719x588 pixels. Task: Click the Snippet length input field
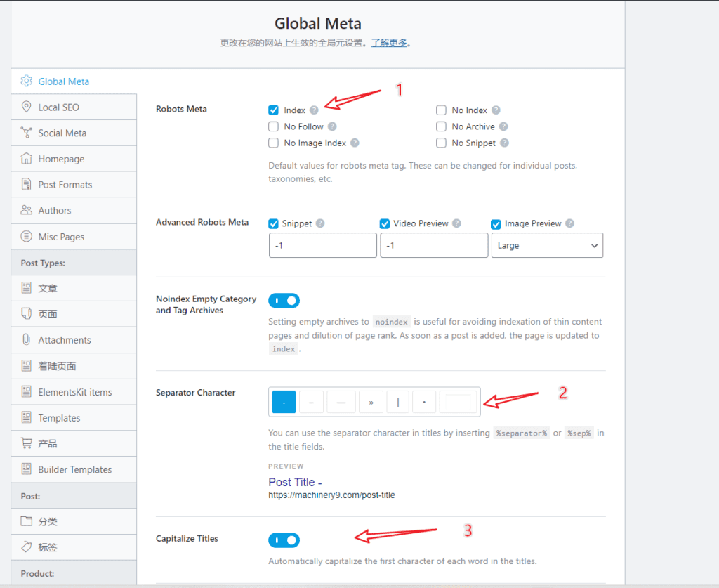click(322, 246)
